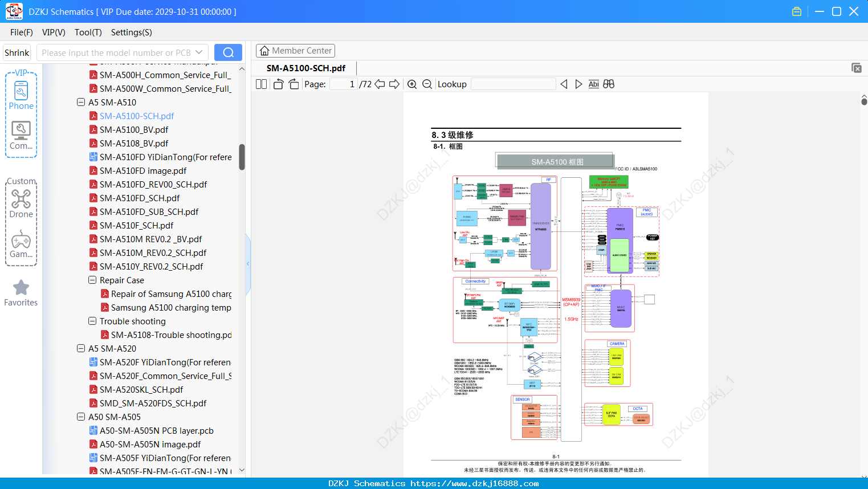Collapse the Repair Case folder

[92, 280]
